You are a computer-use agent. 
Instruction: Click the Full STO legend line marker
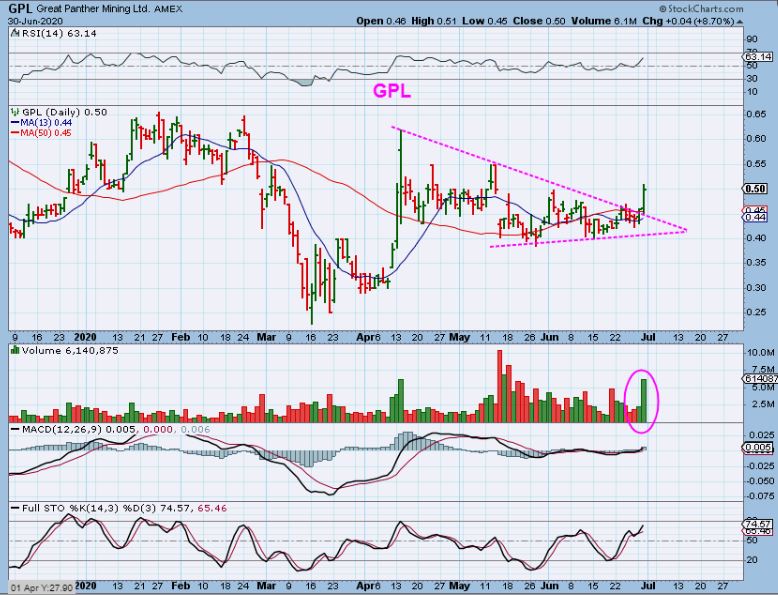tap(15, 508)
